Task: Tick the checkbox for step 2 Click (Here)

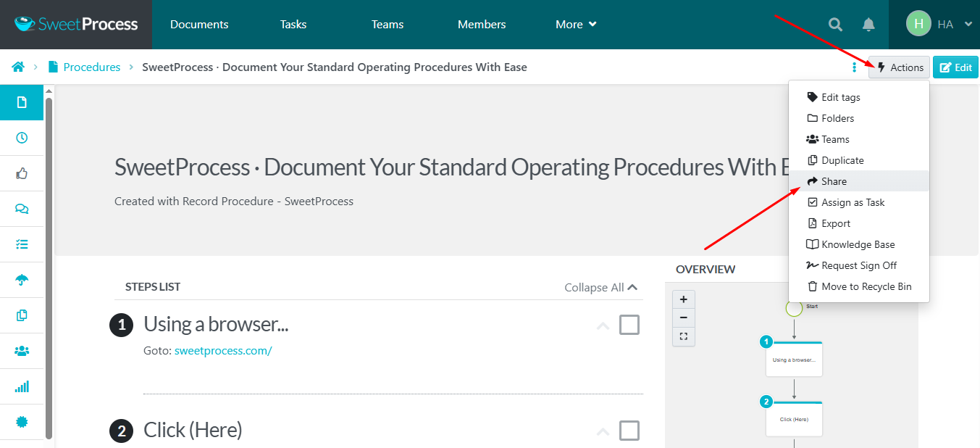Action: pyautogui.click(x=629, y=431)
